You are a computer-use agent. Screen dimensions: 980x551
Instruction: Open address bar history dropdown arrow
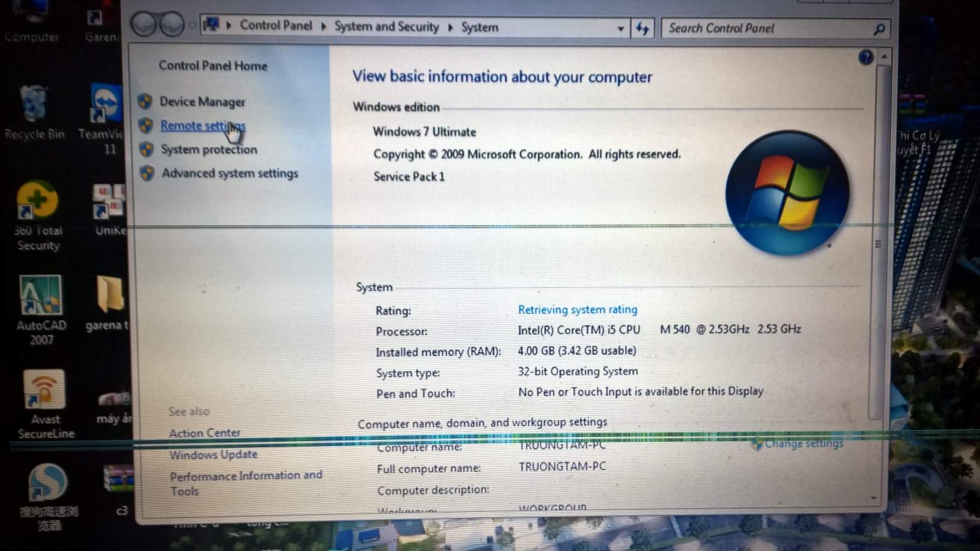620,28
